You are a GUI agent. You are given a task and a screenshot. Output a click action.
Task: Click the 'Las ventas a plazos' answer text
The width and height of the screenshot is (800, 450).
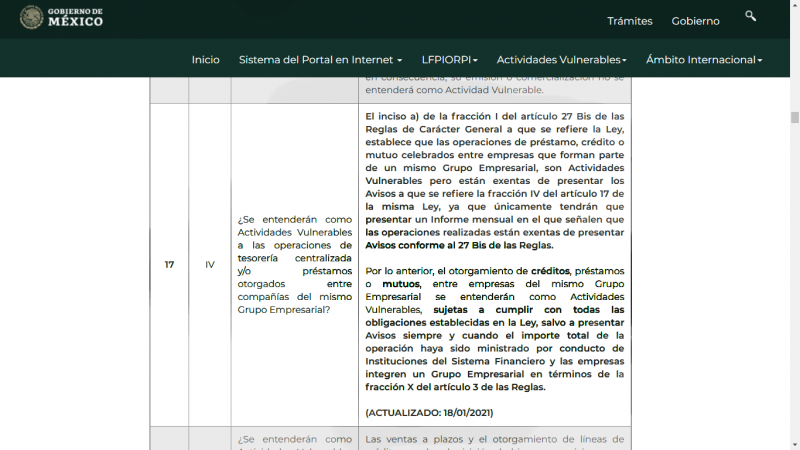494,439
